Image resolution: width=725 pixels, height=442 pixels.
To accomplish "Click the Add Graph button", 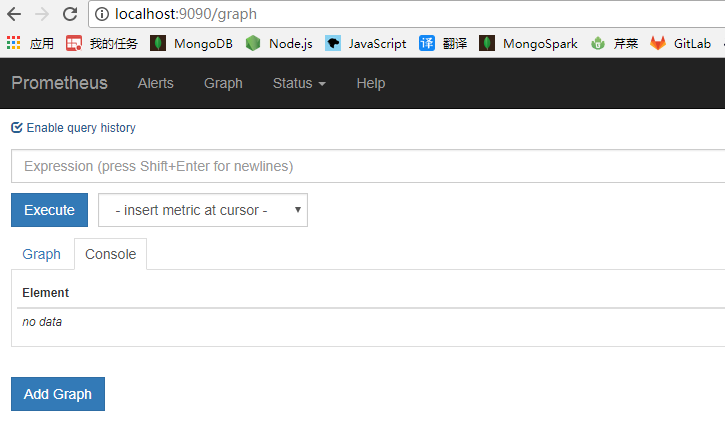I will point(58,394).
